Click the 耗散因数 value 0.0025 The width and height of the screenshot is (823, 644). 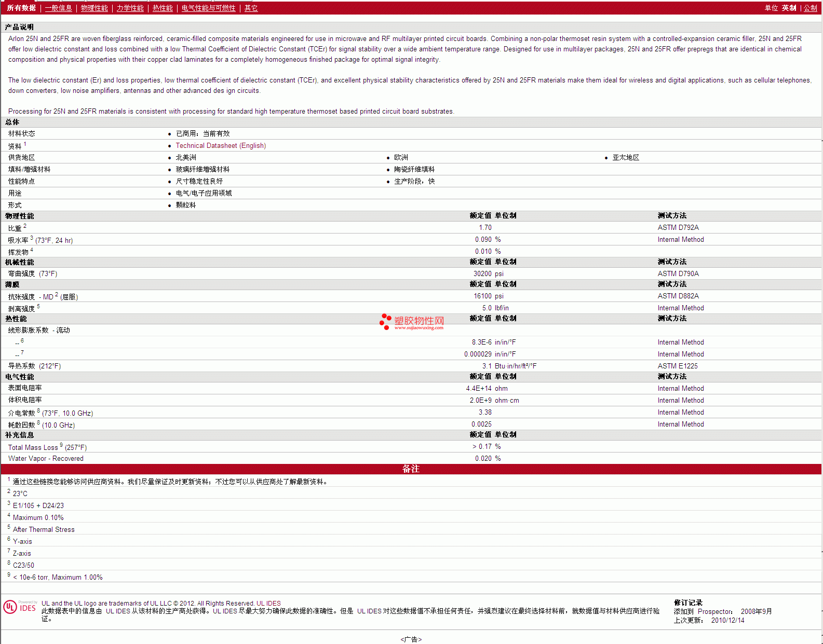pos(481,424)
